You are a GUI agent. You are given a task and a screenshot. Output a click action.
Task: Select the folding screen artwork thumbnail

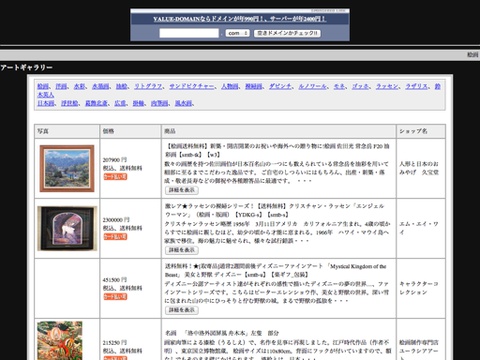tap(60, 340)
